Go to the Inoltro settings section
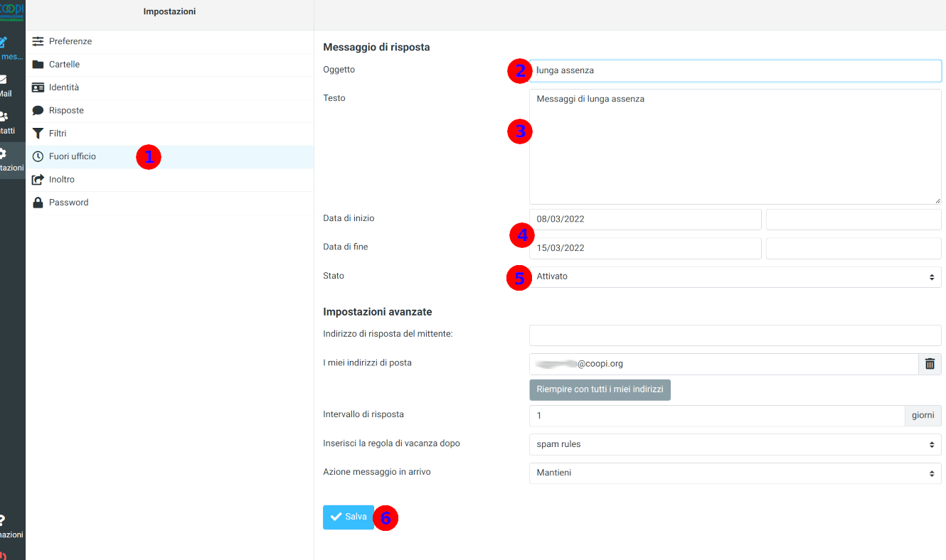The image size is (946, 560). click(x=62, y=180)
